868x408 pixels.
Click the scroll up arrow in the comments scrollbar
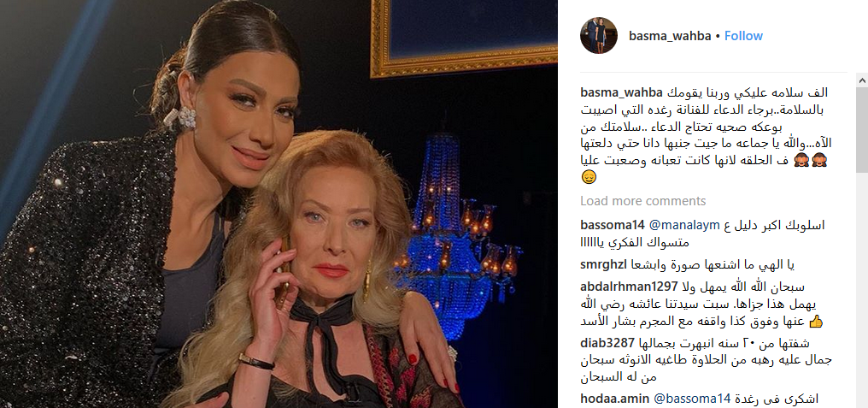click(862, 81)
